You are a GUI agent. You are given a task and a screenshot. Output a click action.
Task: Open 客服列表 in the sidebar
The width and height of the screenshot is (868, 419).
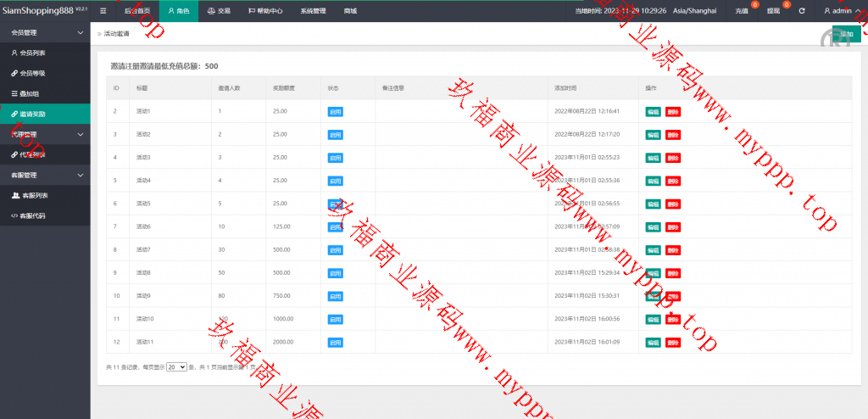coord(33,195)
